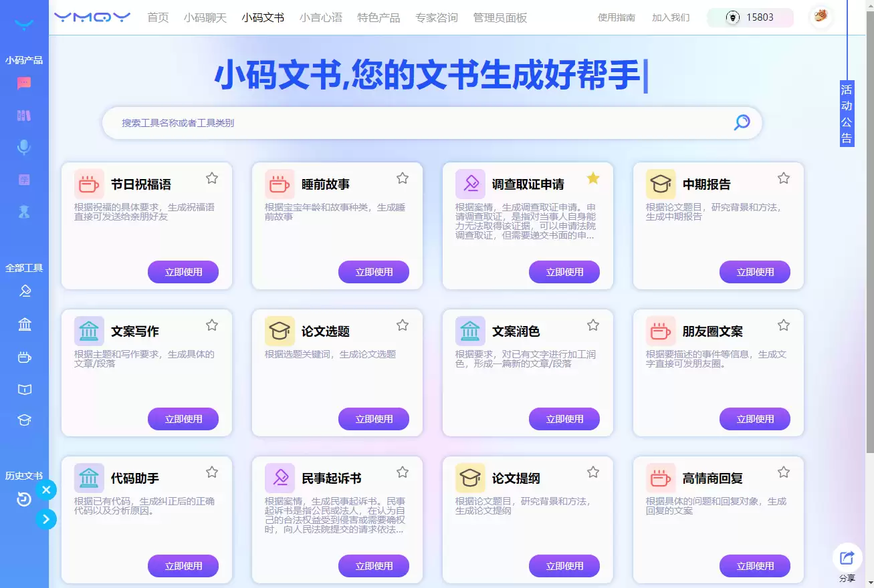Favorite the 论文选题 tool with star
This screenshot has height=588, width=874.
403,325
